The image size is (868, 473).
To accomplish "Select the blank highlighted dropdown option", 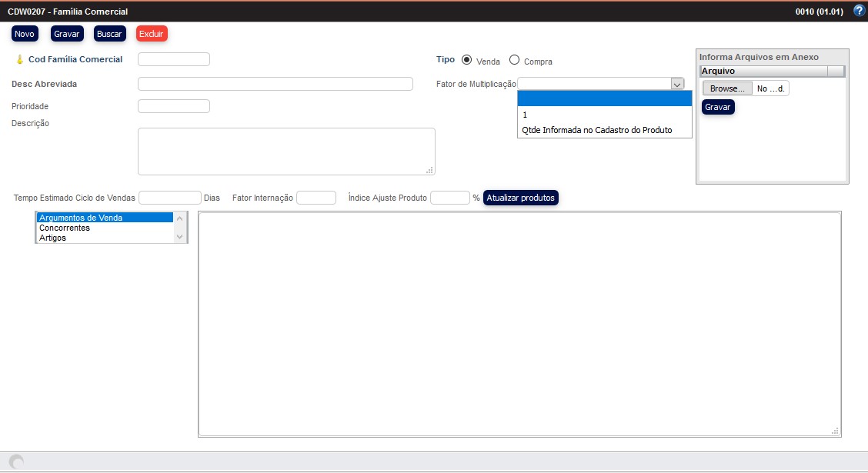I will pyautogui.click(x=604, y=98).
